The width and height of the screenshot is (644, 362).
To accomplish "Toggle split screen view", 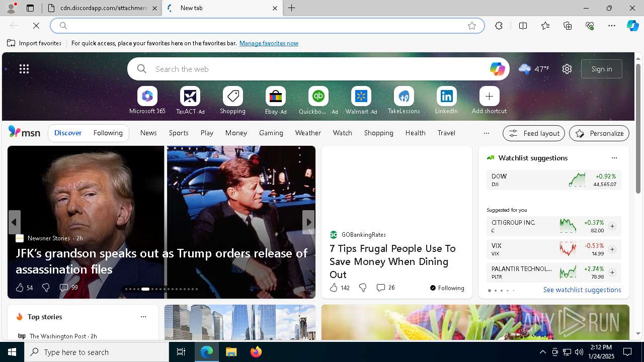I will pyautogui.click(x=523, y=26).
